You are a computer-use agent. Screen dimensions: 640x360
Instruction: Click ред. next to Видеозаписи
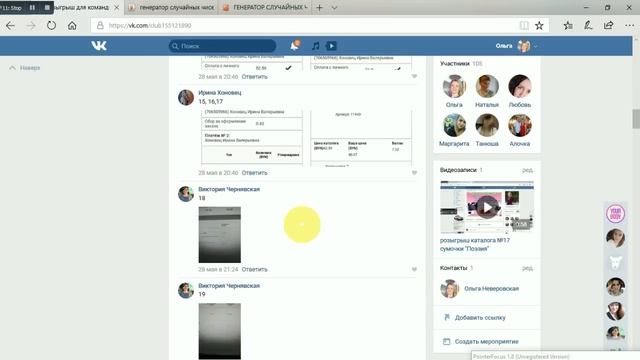[x=527, y=170]
